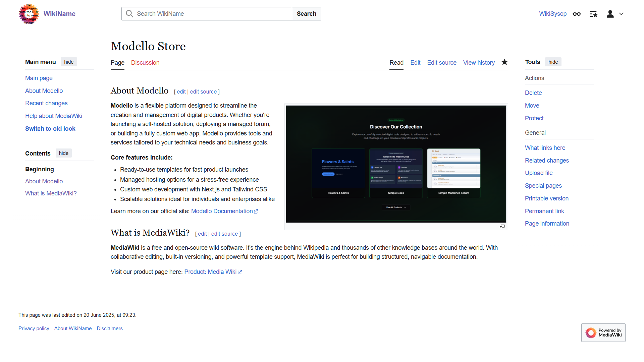
Task: Select Move in Tools actions
Action: click(x=532, y=106)
